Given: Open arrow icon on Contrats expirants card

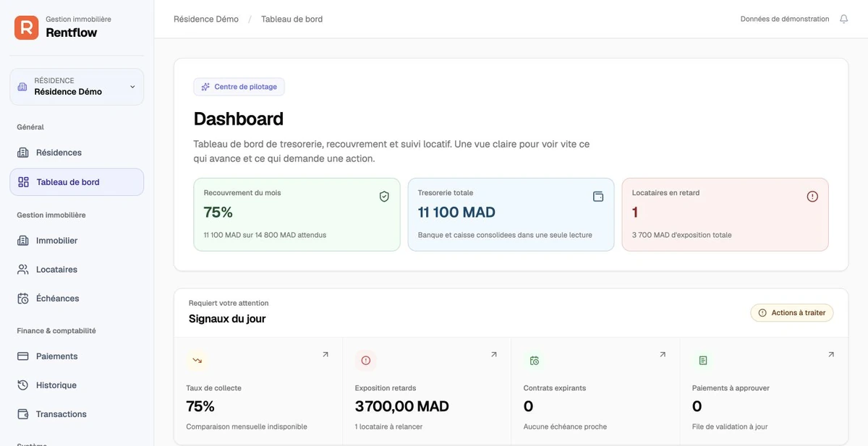Looking at the screenshot, I should coord(663,354).
